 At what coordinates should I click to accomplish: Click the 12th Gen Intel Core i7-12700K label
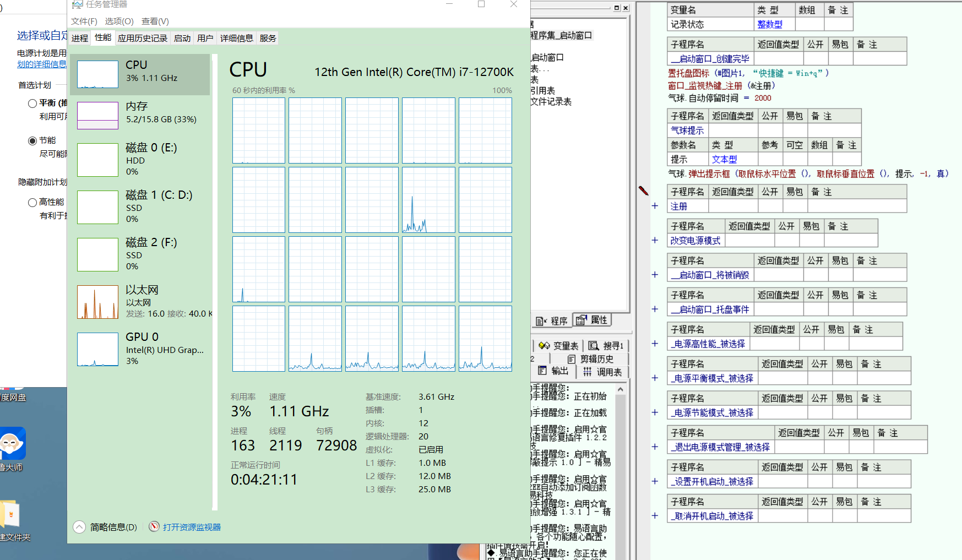point(414,72)
